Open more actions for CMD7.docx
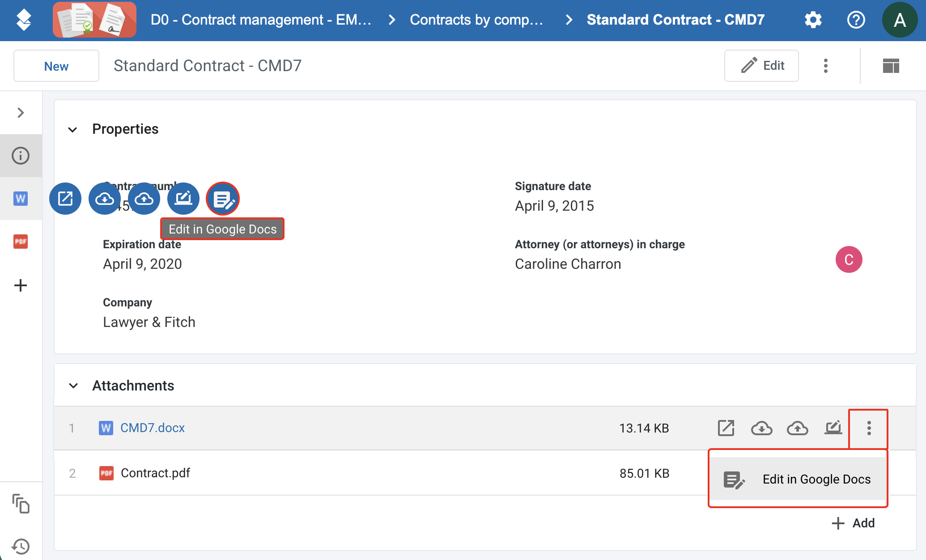The image size is (926, 560). tap(869, 428)
